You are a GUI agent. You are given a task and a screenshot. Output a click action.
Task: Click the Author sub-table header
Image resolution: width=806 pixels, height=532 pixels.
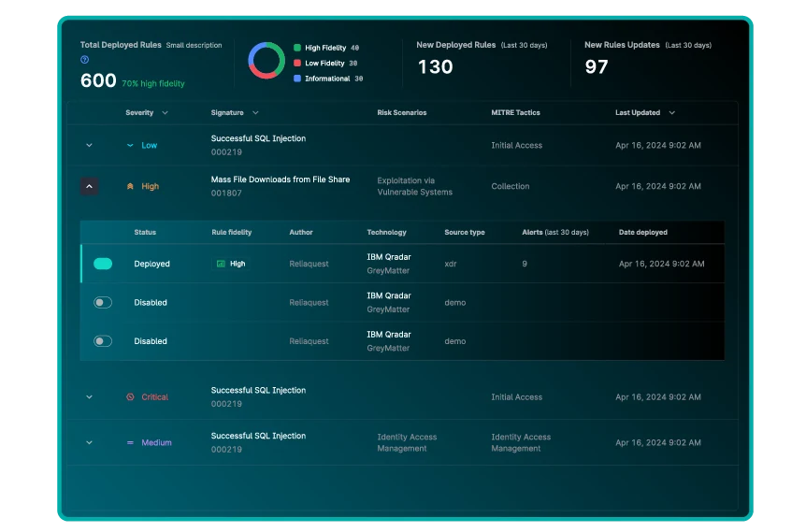pyautogui.click(x=301, y=232)
